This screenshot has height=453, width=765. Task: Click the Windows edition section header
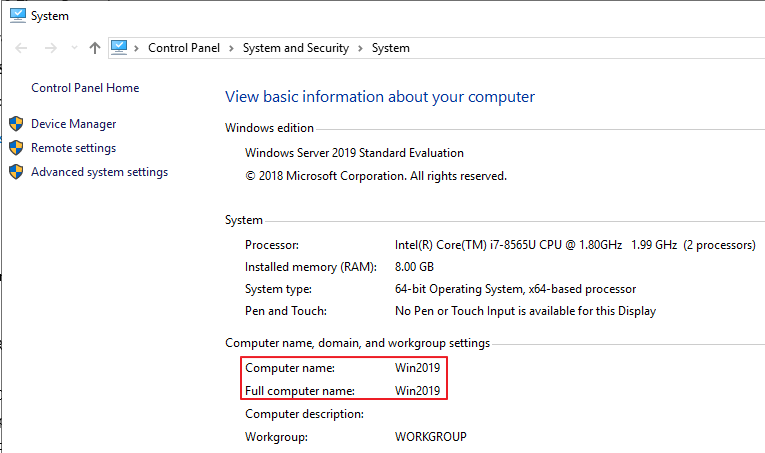(x=269, y=128)
